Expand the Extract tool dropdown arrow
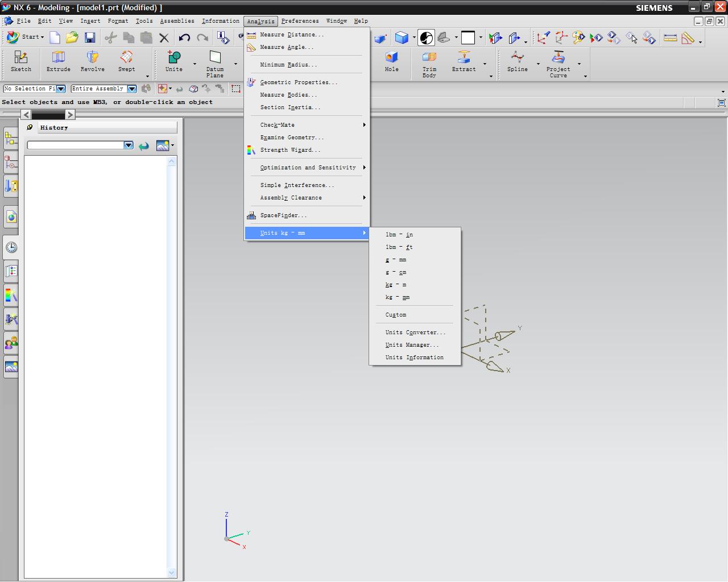The image size is (728, 582). point(485,64)
